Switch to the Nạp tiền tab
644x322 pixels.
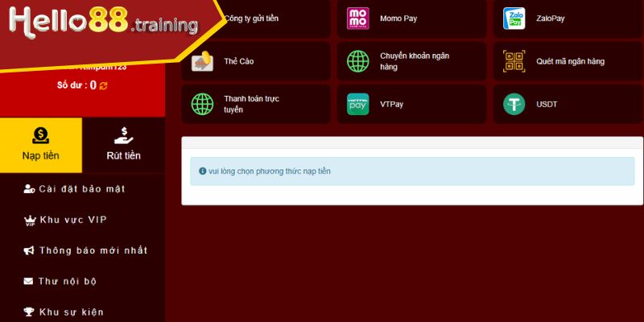coord(41,145)
